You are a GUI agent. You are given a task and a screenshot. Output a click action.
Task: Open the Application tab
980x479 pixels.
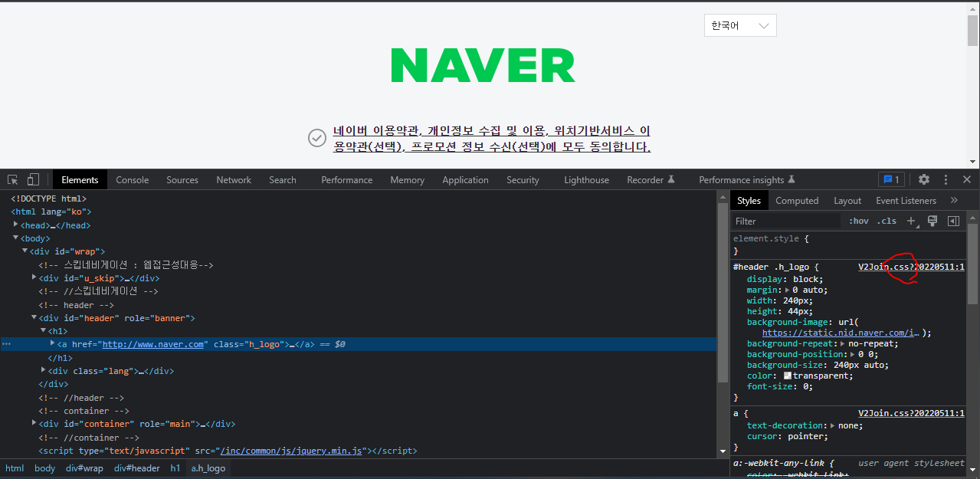pyautogui.click(x=465, y=179)
